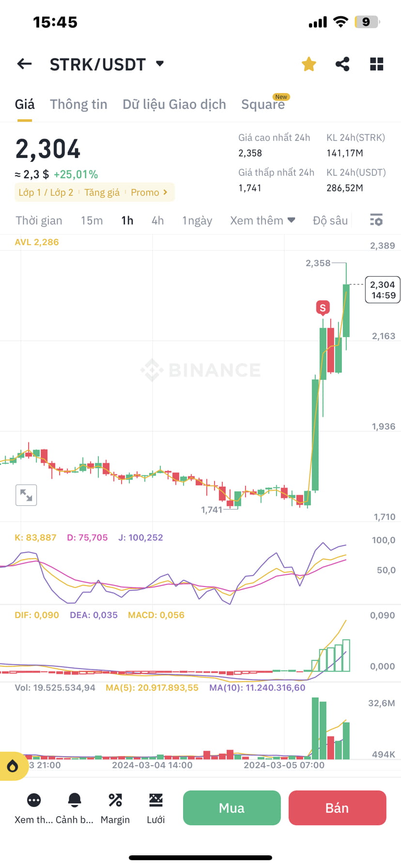Go back with the back arrow
401x868 pixels.
tap(24, 63)
